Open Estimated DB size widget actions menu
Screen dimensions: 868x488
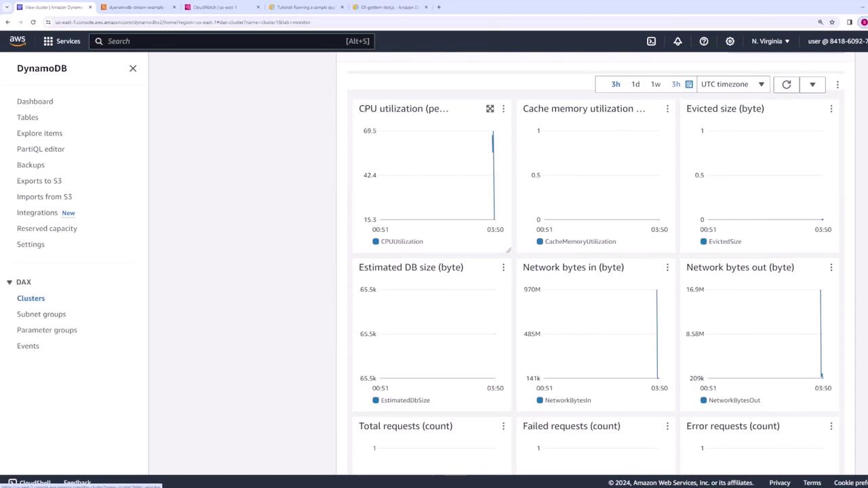(x=503, y=267)
